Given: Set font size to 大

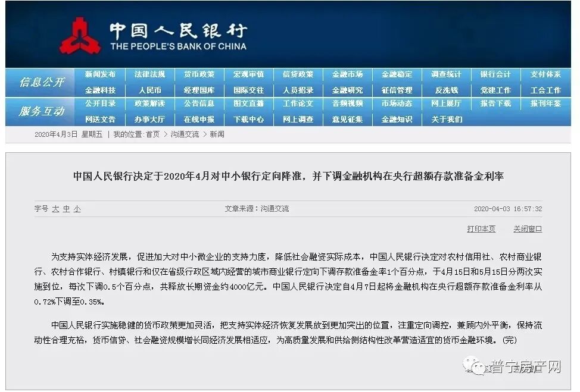Looking at the screenshot, I should tap(55, 209).
